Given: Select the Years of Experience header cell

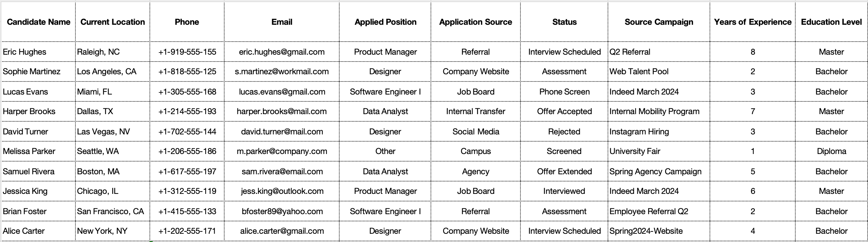Looking at the screenshot, I should [753, 22].
